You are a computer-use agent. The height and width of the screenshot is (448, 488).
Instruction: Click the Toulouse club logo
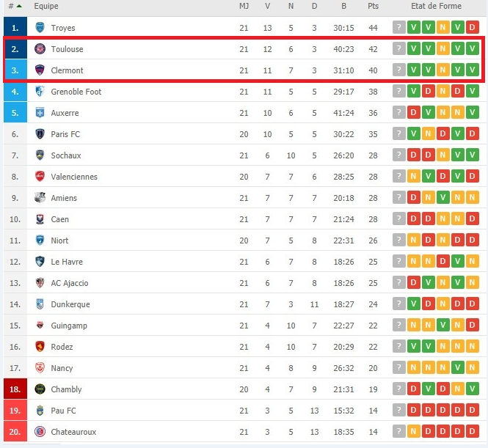click(40, 49)
